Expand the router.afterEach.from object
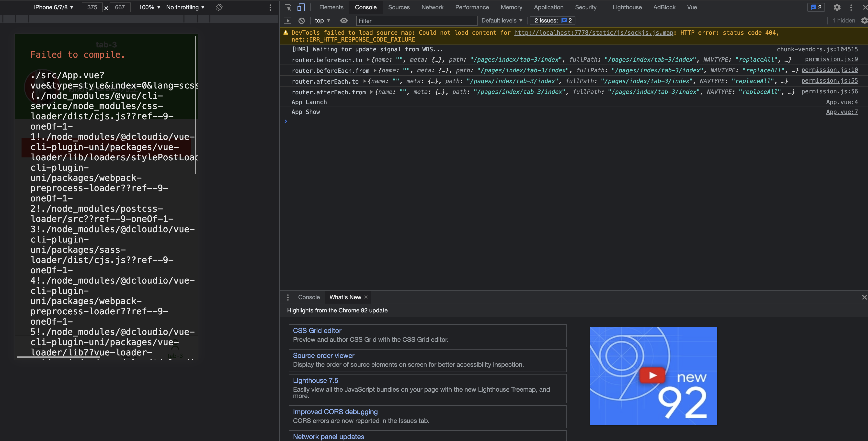The width and height of the screenshot is (868, 441). 372,92
